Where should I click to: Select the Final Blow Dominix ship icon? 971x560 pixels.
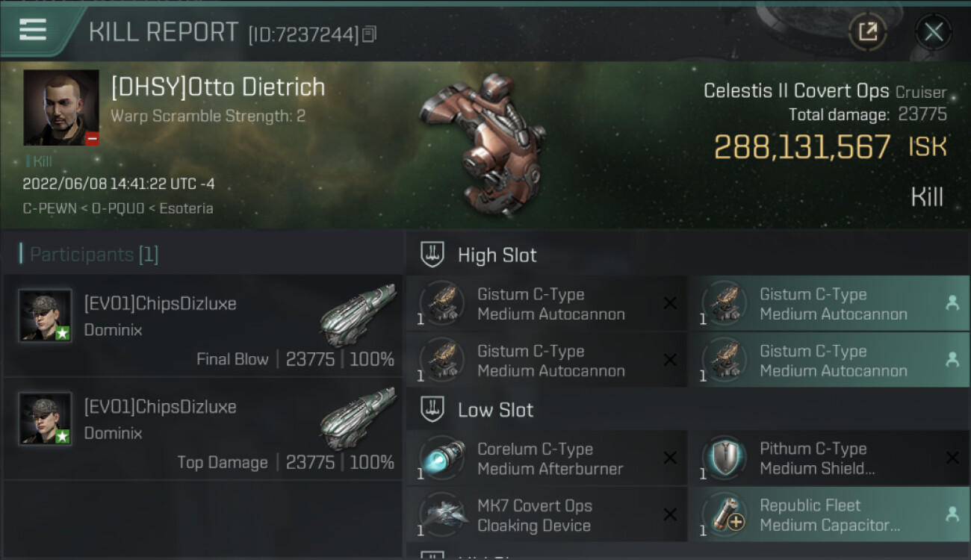click(359, 314)
